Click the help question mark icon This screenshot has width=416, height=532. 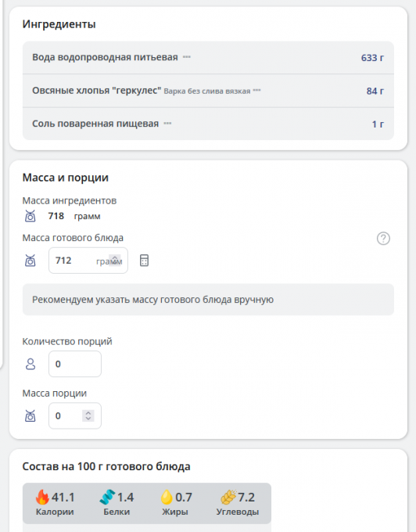[x=383, y=239]
